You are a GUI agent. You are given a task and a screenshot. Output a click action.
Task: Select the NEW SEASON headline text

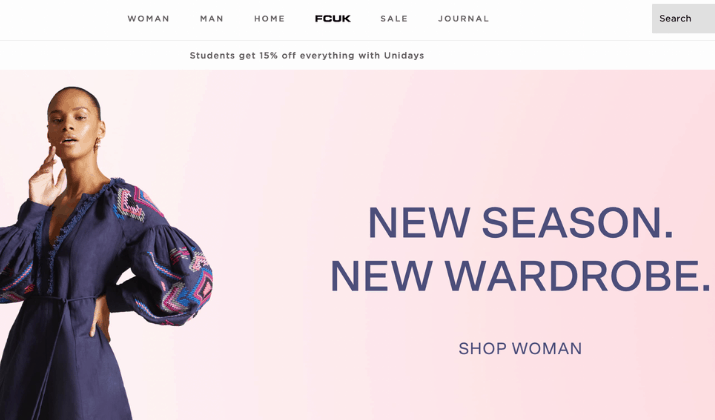click(x=520, y=223)
